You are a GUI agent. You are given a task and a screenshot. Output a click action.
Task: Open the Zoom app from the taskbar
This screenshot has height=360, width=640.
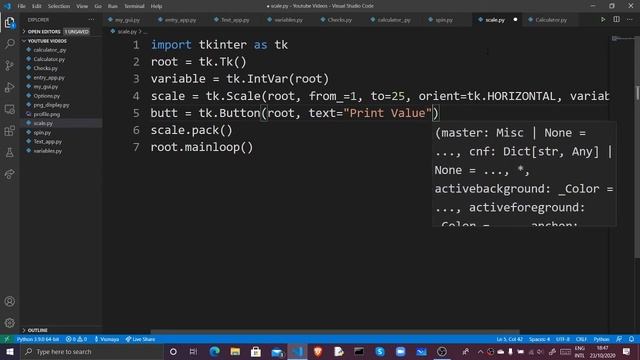[x=400, y=351]
